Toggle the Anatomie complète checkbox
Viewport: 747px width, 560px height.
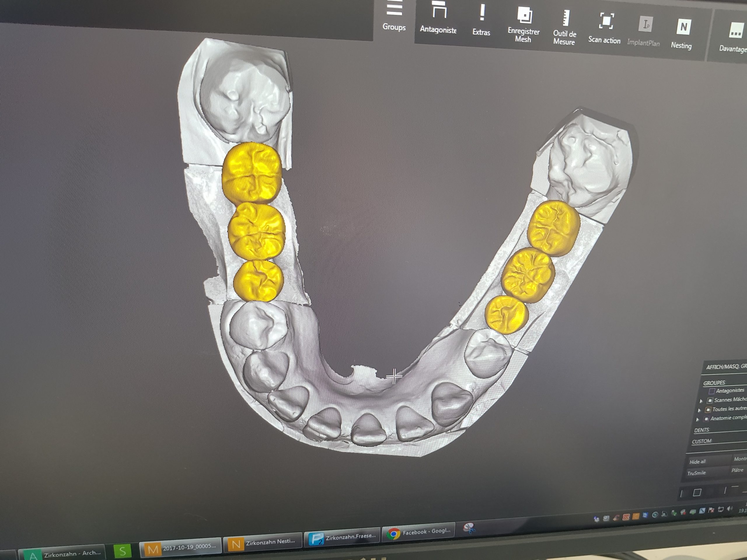click(x=706, y=419)
